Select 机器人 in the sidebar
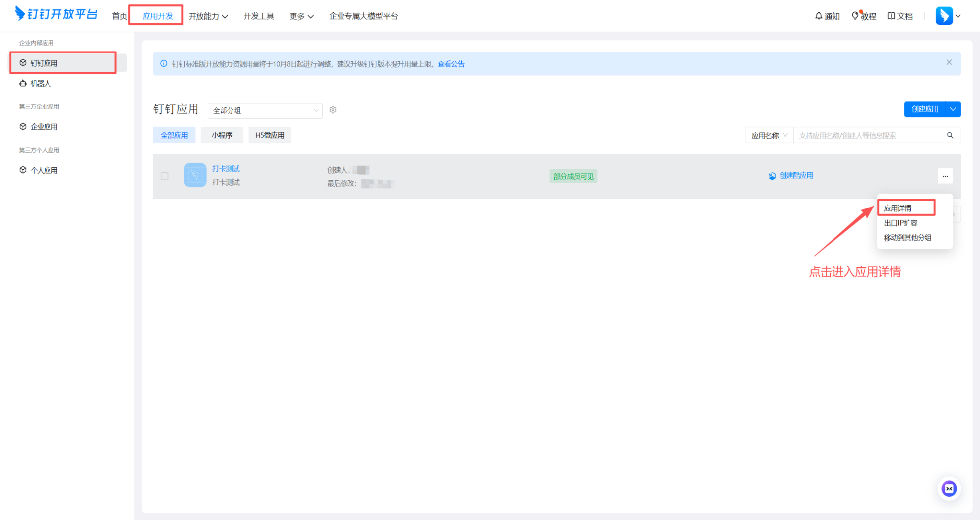 click(x=41, y=84)
